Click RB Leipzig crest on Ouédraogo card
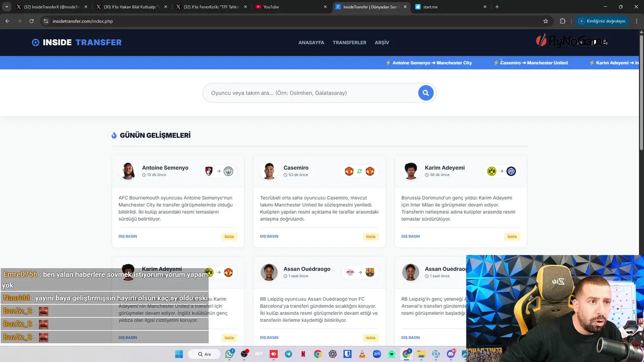This screenshot has width=644, height=362. [x=350, y=272]
